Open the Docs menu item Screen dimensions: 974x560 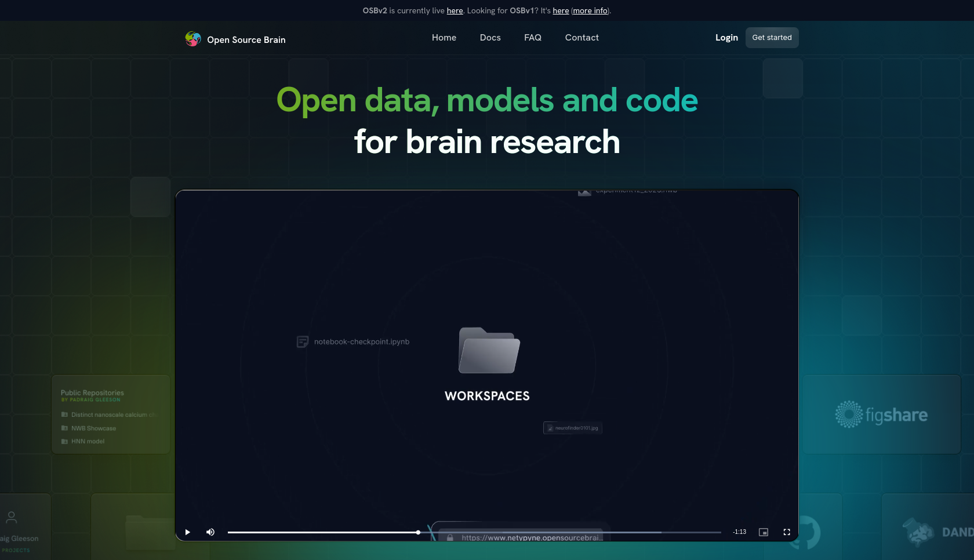[490, 38]
